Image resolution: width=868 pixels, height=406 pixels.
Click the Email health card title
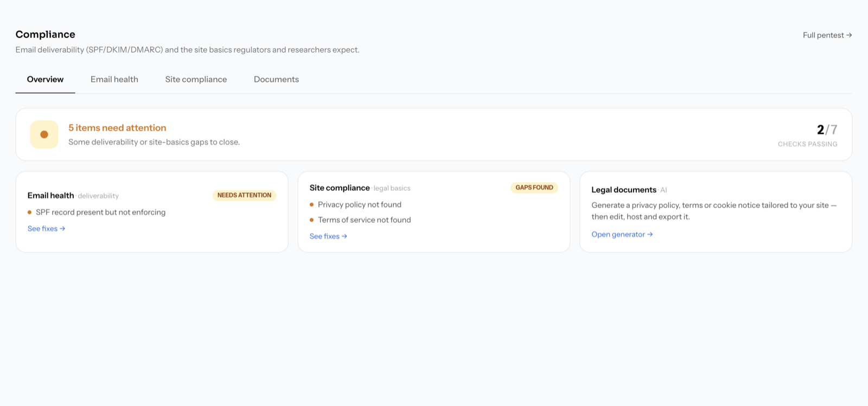[50, 196]
